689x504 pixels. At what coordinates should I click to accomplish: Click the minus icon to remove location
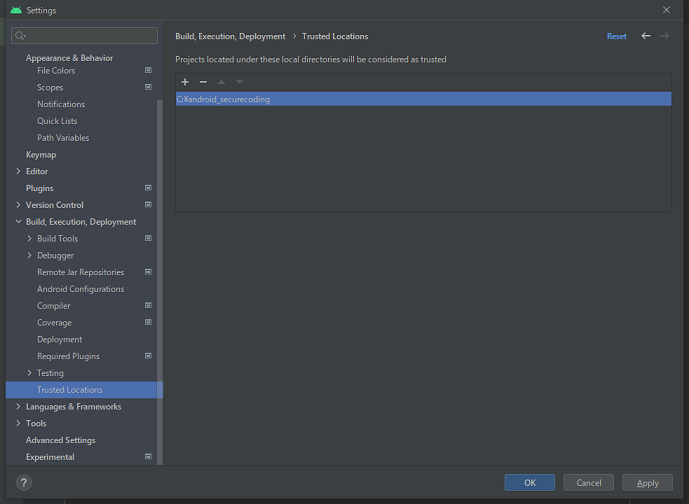point(203,82)
